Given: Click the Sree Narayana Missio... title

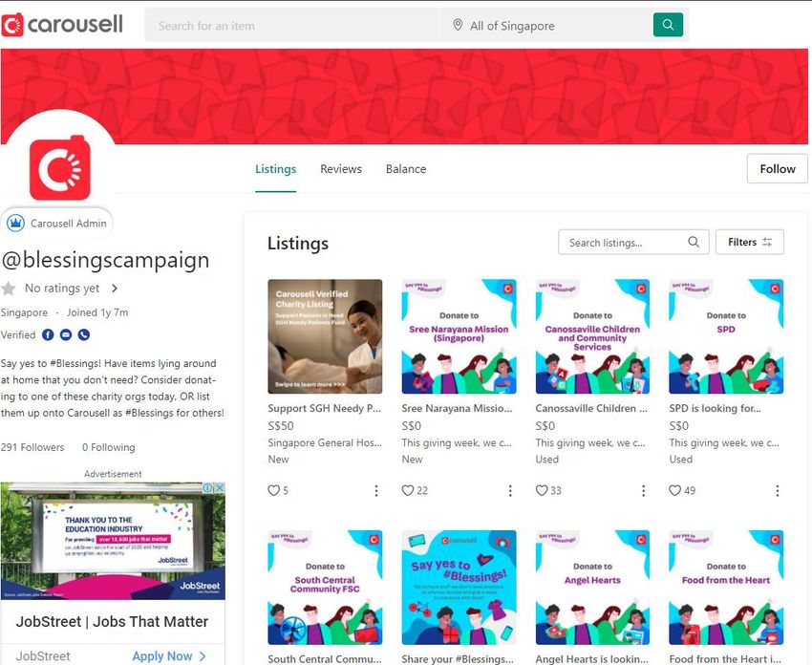Looking at the screenshot, I should [x=457, y=408].
